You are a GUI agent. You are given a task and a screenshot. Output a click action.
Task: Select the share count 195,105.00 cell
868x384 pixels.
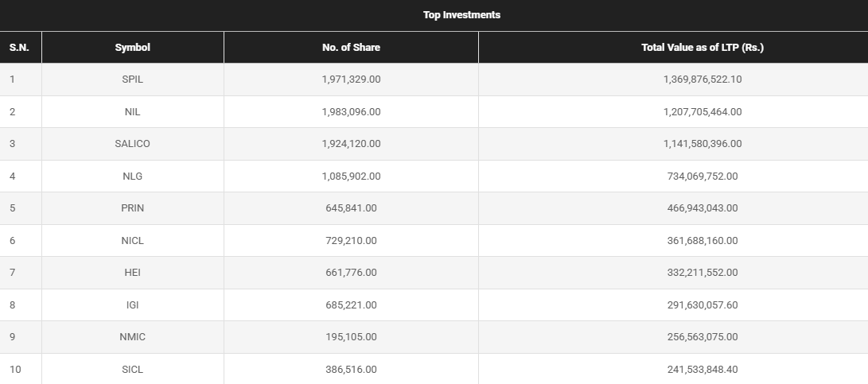(351, 337)
